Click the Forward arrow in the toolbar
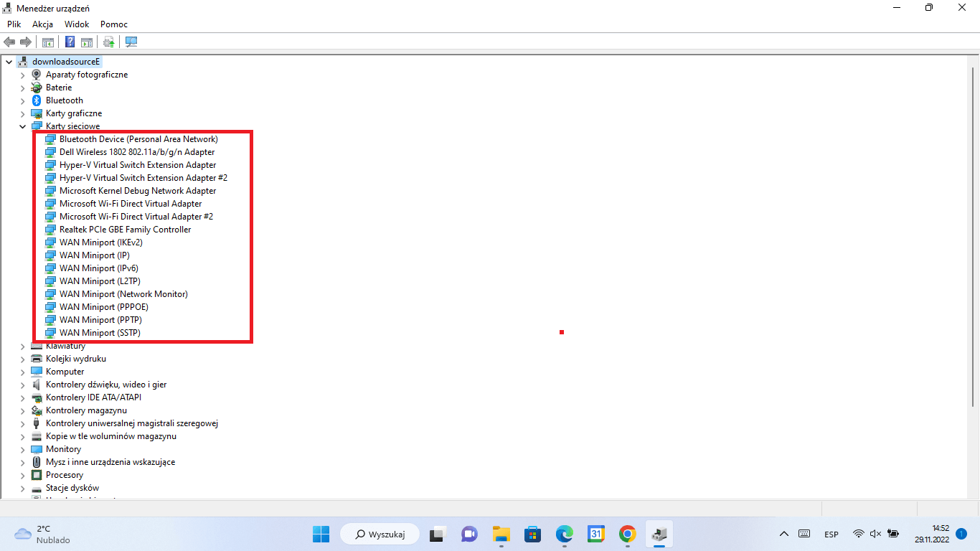The height and width of the screenshot is (551, 980). coord(26,42)
